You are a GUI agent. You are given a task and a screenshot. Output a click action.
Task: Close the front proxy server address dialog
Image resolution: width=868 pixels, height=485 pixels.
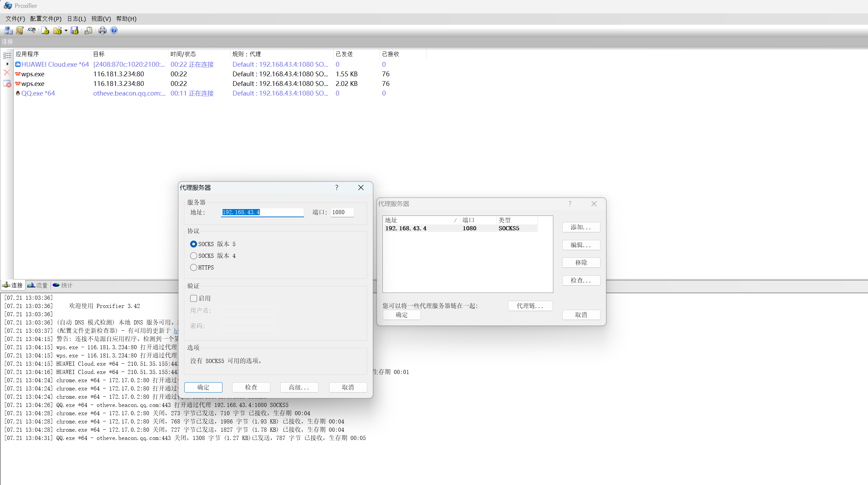pyautogui.click(x=361, y=187)
